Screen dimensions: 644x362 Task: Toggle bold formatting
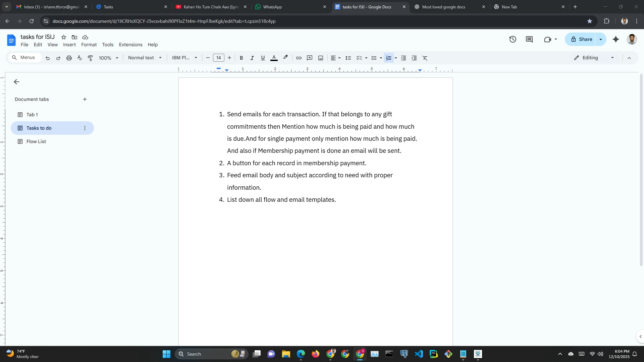pyautogui.click(x=241, y=58)
